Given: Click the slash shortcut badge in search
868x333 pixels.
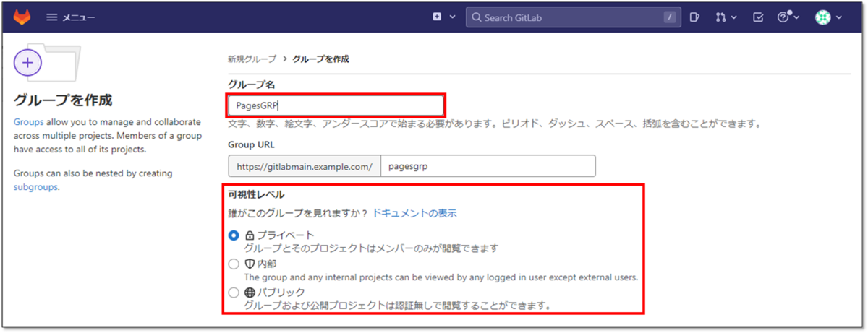Looking at the screenshot, I should click(670, 17).
